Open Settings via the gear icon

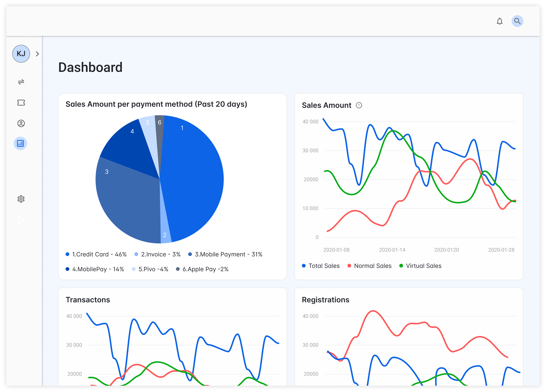click(21, 199)
